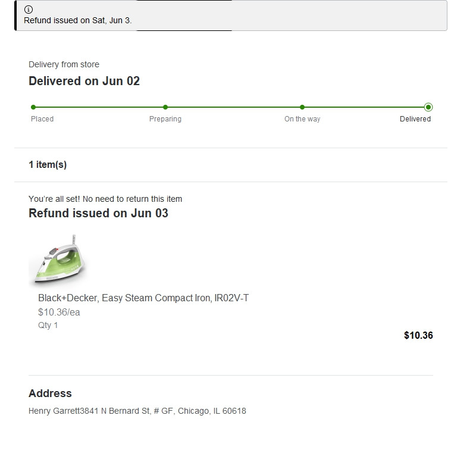Screen dimensions: 476x456
Task: Select the "On the way" status label
Action: click(302, 119)
